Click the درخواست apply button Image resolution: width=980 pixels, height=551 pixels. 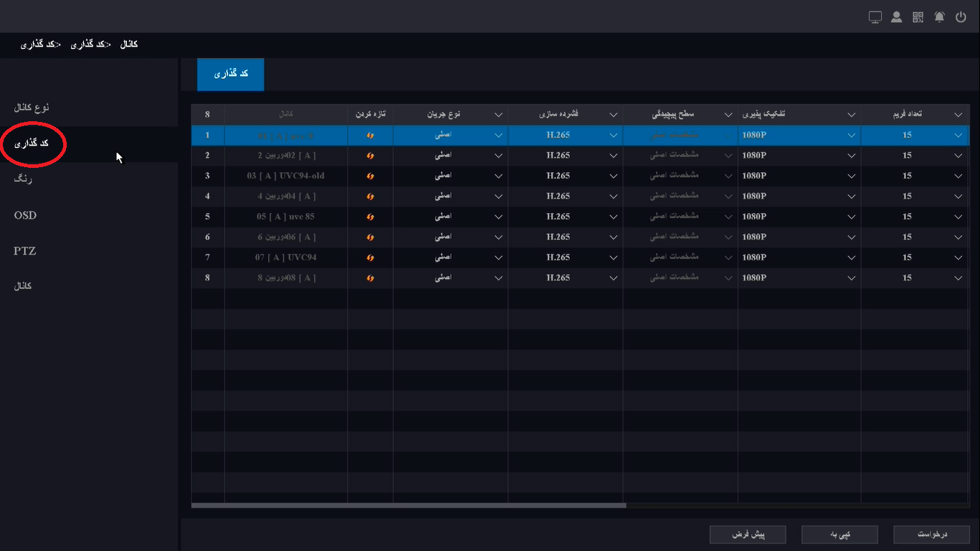tap(932, 534)
